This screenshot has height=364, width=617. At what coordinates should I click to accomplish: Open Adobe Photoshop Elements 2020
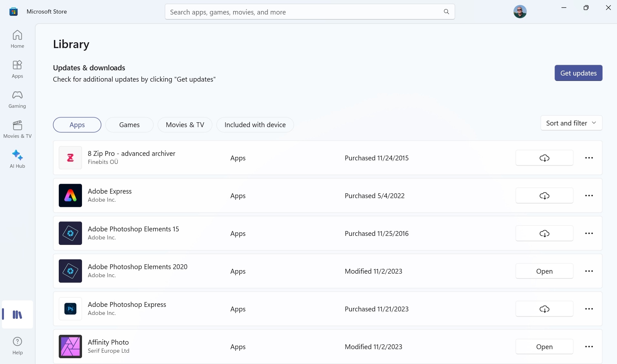point(544,271)
